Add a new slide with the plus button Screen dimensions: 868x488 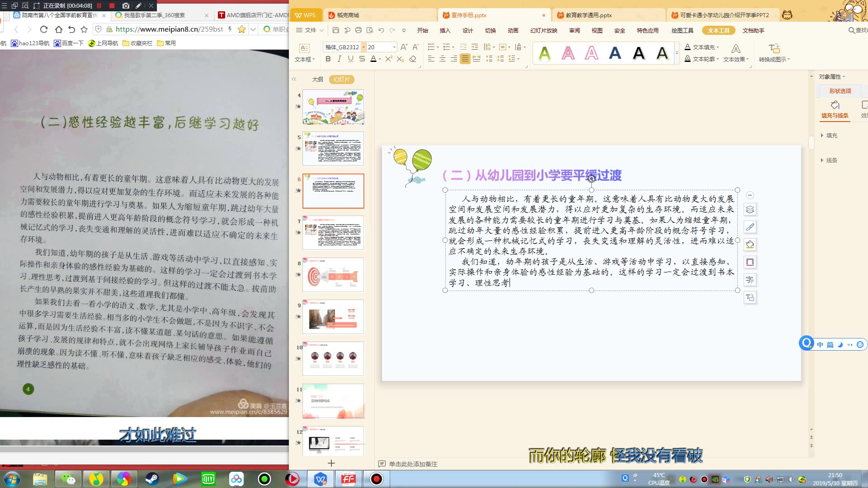point(331,463)
